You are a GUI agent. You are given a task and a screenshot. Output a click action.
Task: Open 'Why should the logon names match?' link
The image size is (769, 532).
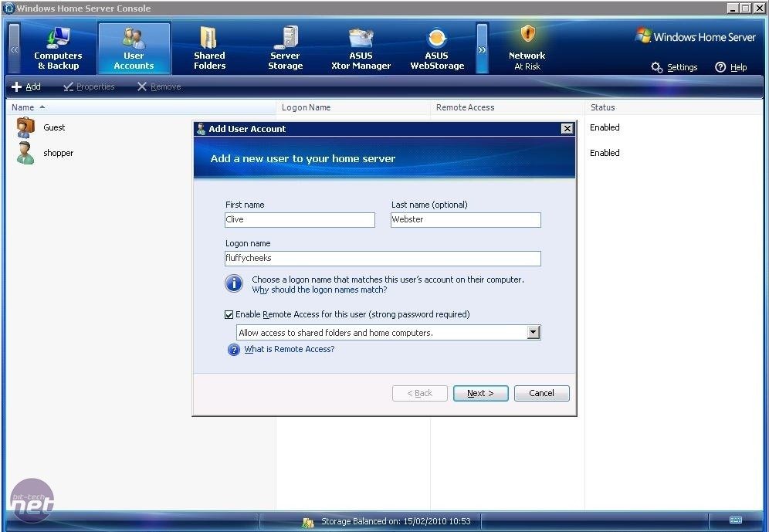click(320, 290)
